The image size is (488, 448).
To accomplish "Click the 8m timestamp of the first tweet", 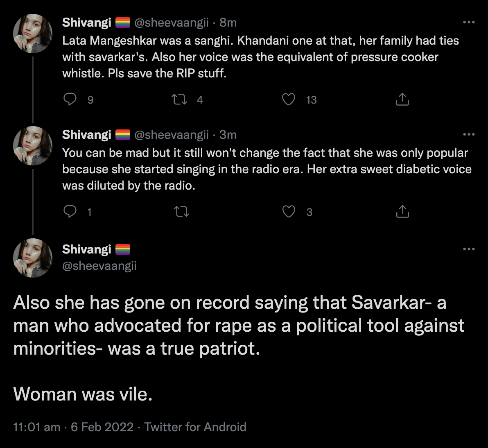I will 228,23.
